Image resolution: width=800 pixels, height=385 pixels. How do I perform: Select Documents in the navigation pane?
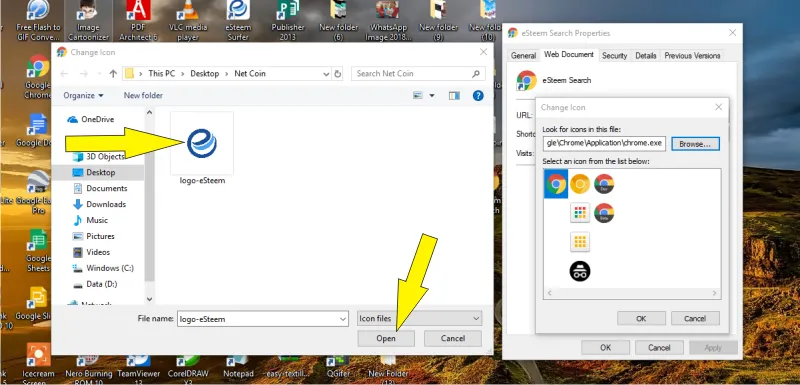coord(106,188)
